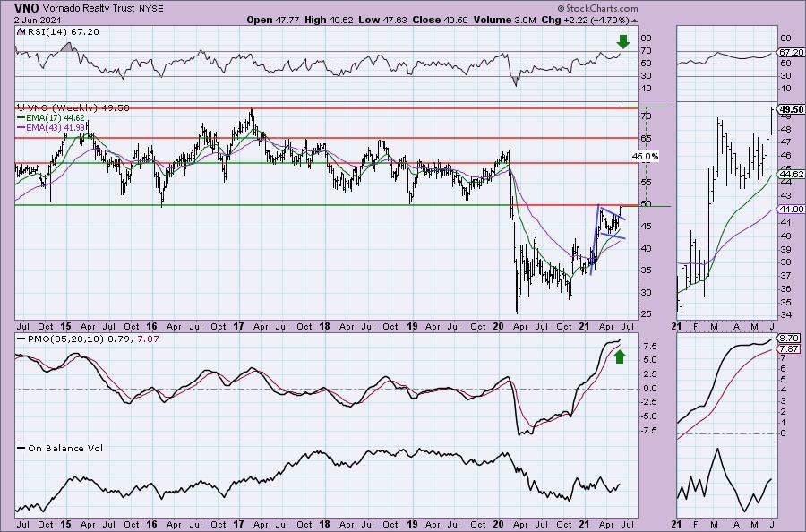Click the bar icon before VNO (Weekly)
The height and width of the screenshot is (532, 806).
(21, 108)
